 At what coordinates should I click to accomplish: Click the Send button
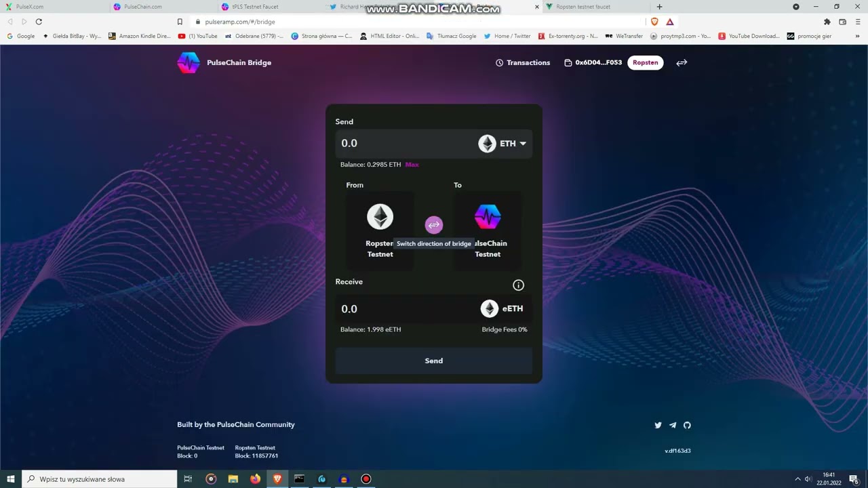click(x=434, y=361)
